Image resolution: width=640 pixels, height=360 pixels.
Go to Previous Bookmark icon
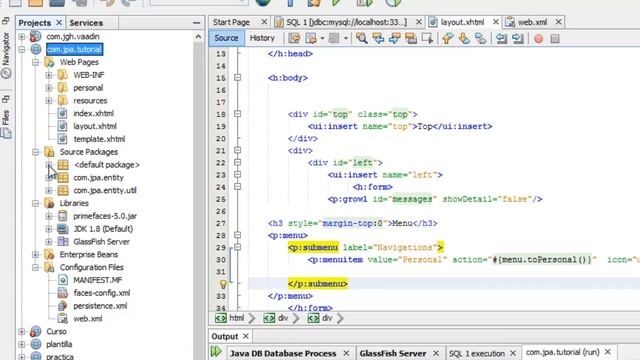pyautogui.click(x=448, y=38)
